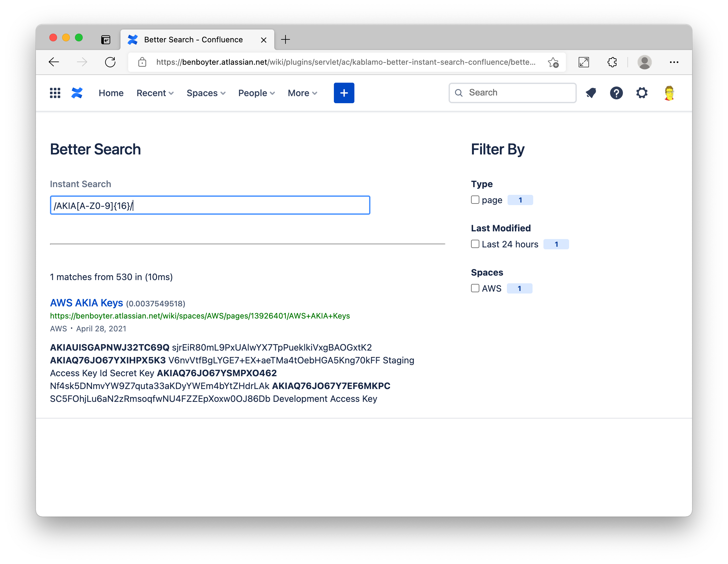Select the Better Search browser tab
The height and width of the screenshot is (564, 728).
[193, 40]
